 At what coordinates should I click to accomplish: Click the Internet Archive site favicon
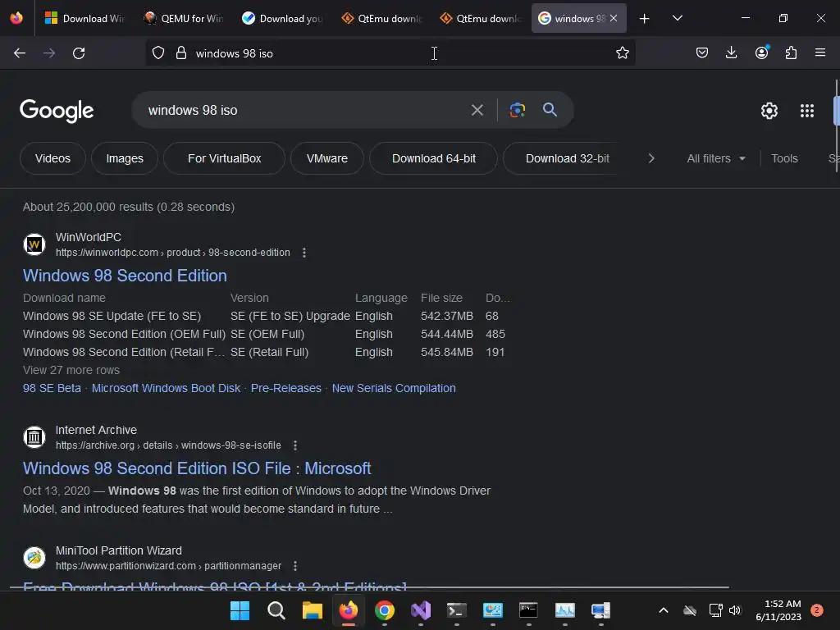click(x=34, y=438)
